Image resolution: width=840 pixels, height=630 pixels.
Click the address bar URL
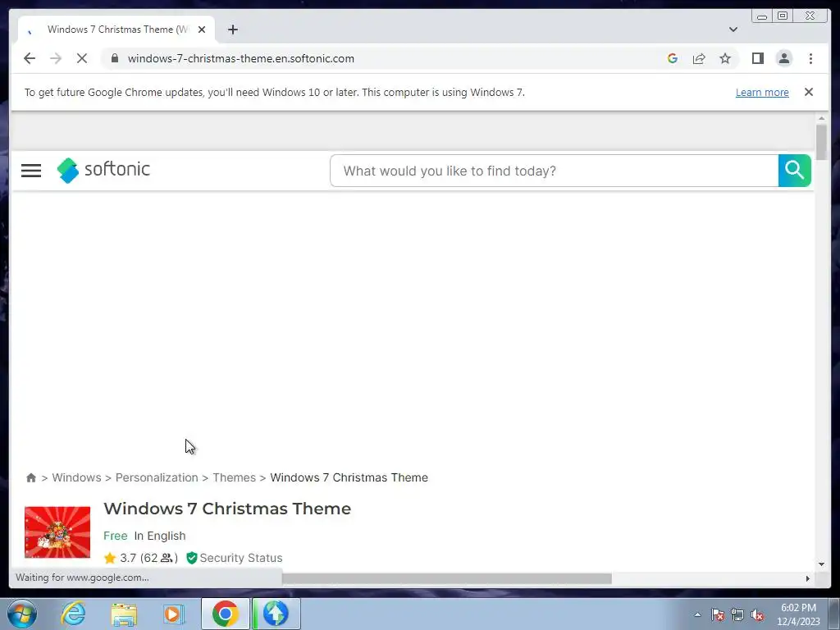click(240, 58)
